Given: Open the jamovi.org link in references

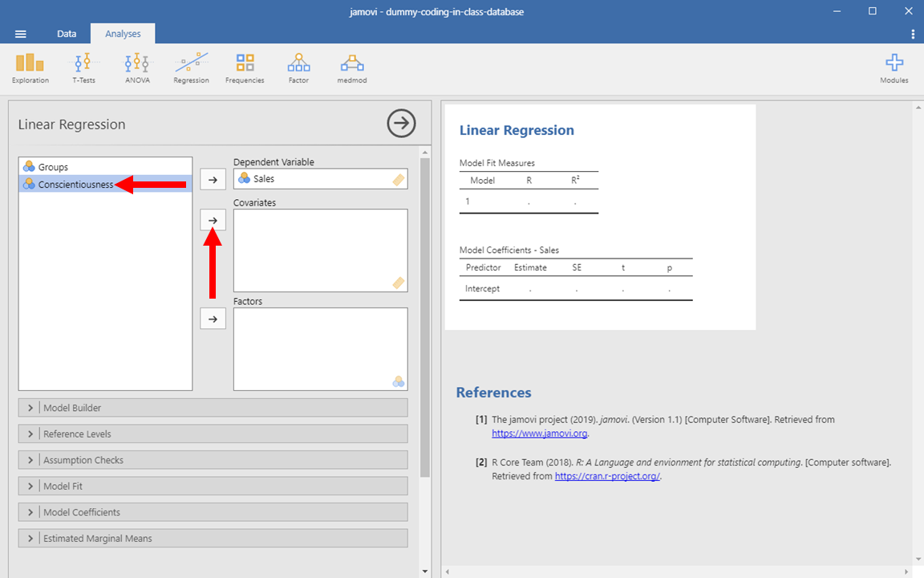Looking at the screenshot, I should (x=540, y=433).
